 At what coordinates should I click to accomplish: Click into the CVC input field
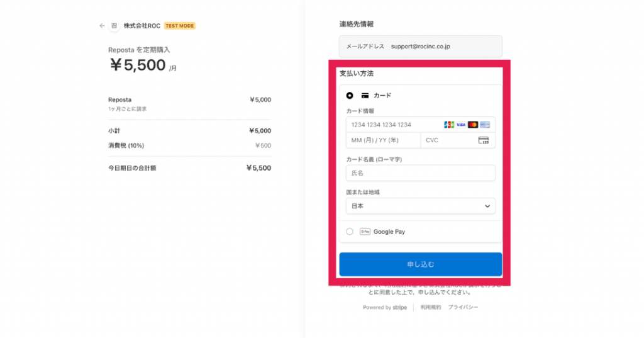tap(448, 140)
